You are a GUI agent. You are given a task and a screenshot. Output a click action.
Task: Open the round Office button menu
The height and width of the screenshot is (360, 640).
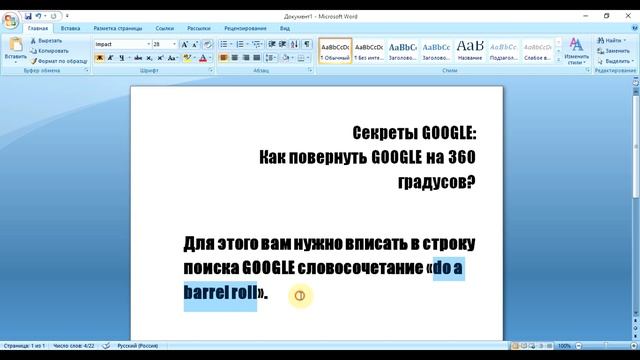click(10, 20)
